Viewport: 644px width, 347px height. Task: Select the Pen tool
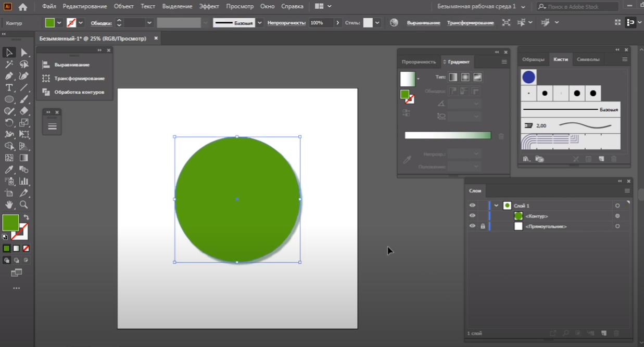coord(9,76)
